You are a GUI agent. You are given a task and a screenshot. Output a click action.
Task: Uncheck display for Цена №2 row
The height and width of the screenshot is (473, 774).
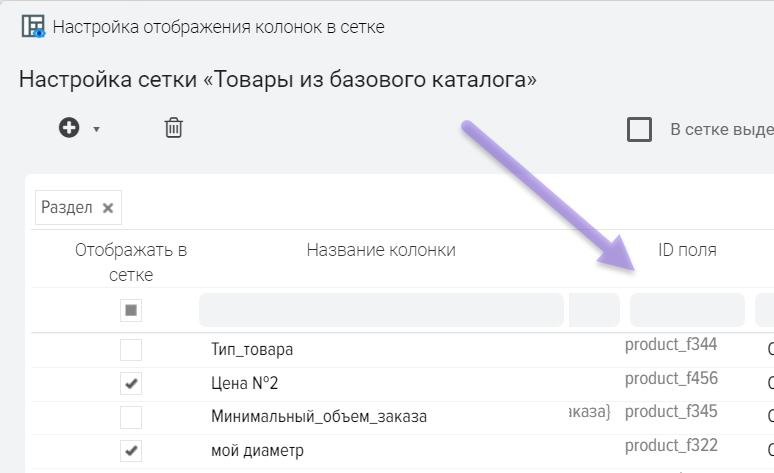tap(131, 384)
